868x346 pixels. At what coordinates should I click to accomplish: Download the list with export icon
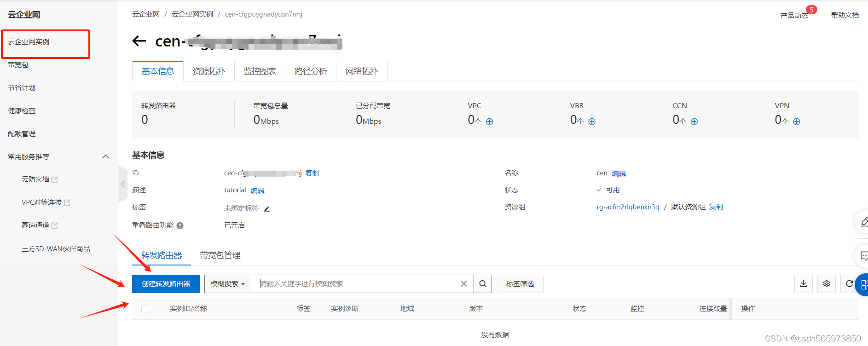804,284
